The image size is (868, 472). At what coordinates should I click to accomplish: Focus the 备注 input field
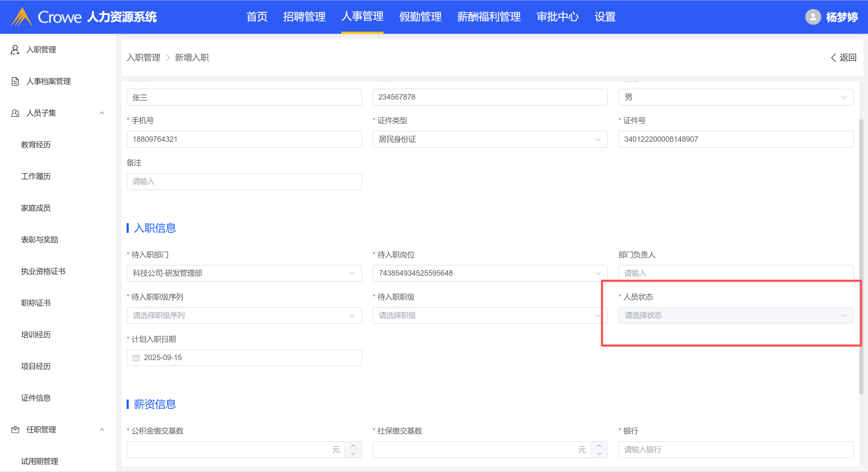(x=244, y=181)
